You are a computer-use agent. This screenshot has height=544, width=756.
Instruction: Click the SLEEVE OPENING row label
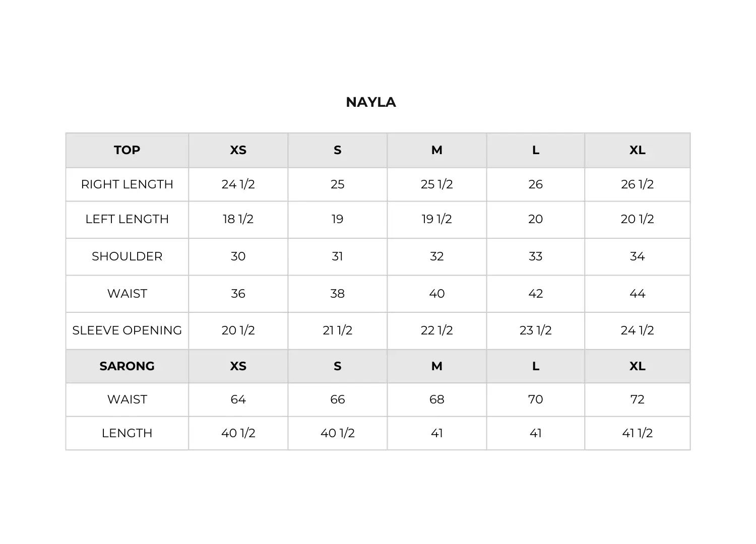127,330
